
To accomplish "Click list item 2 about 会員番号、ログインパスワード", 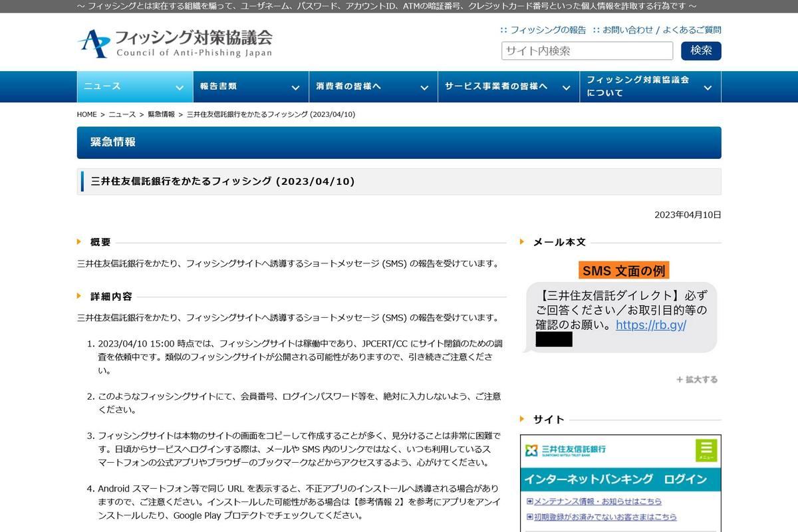I will point(299,403).
